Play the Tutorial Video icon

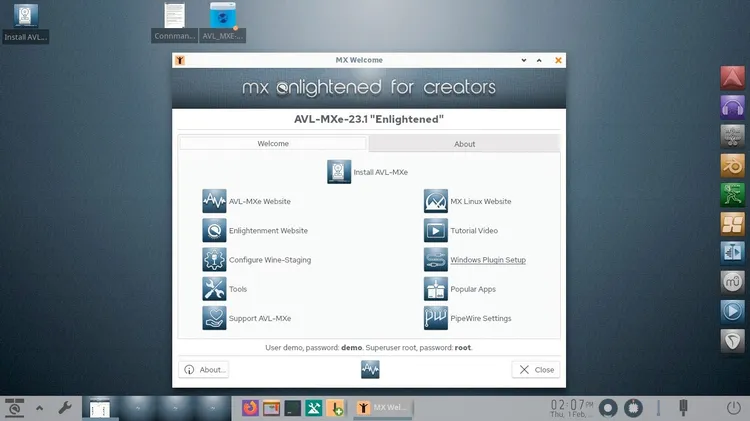pyautogui.click(x=435, y=230)
